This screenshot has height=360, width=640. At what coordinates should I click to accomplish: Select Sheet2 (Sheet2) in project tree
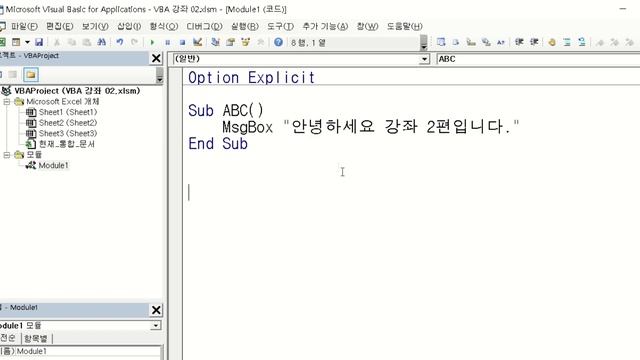[68, 122]
